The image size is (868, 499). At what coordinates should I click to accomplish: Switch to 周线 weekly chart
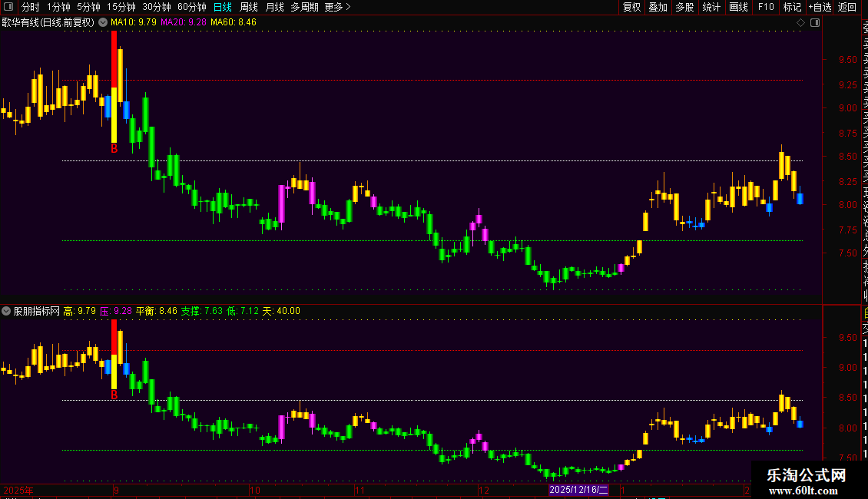[249, 7]
